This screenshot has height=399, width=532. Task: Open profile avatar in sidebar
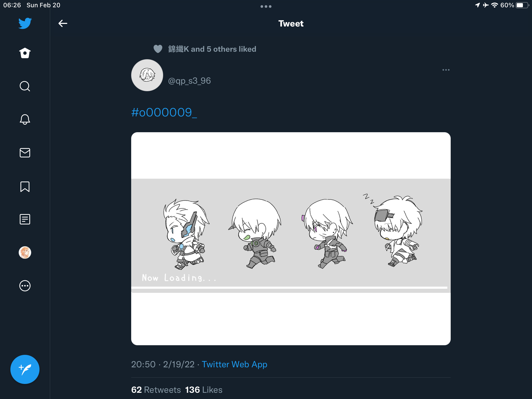tap(25, 252)
